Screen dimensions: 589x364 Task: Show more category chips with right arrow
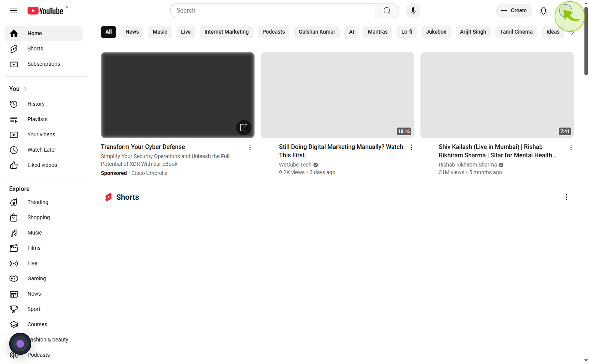point(572,32)
